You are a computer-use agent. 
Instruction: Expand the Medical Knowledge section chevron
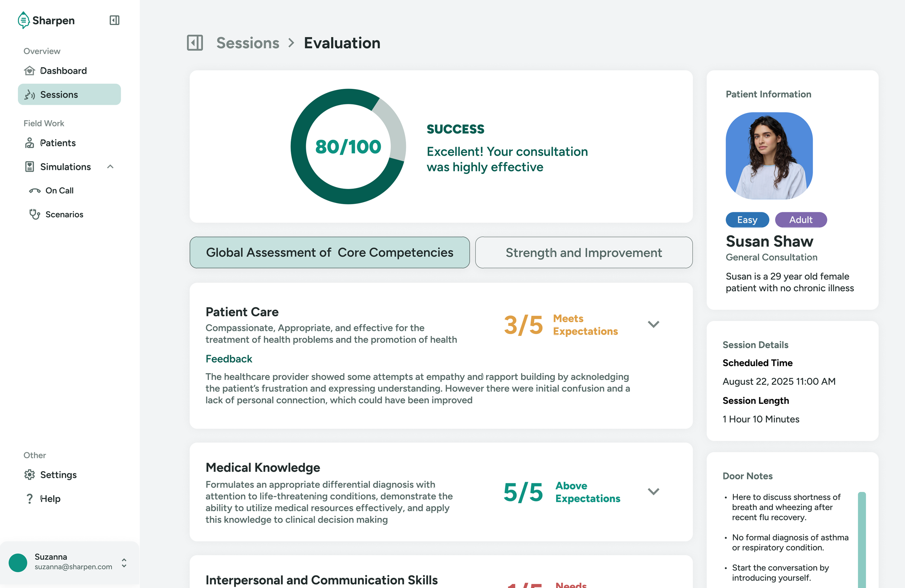[x=653, y=491]
